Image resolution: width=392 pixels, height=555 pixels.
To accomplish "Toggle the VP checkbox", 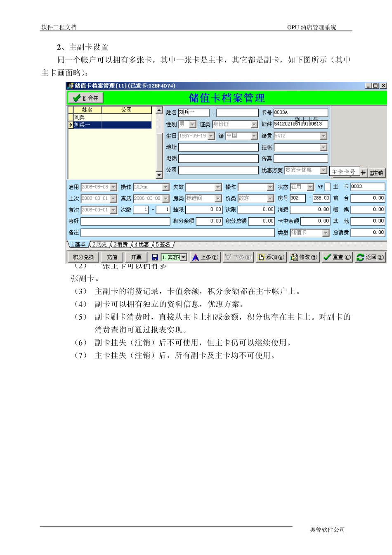I will (x=327, y=187).
